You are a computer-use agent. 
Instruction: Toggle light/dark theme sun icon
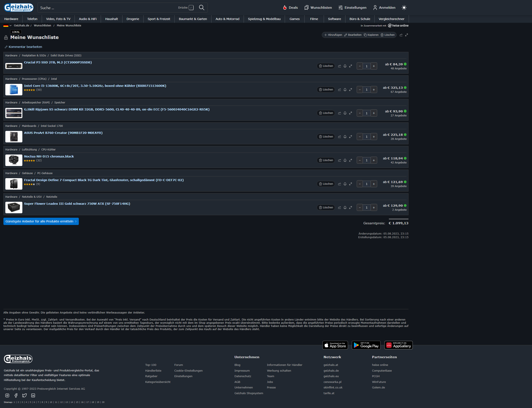point(404,7)
